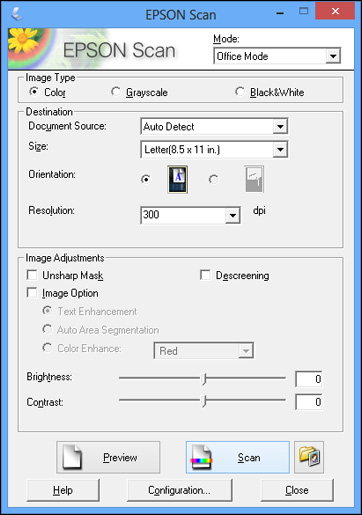362x515 pixels.
Task: Click the landscape orientation icon
Action: pyautogui.click(x=254, y=179)
